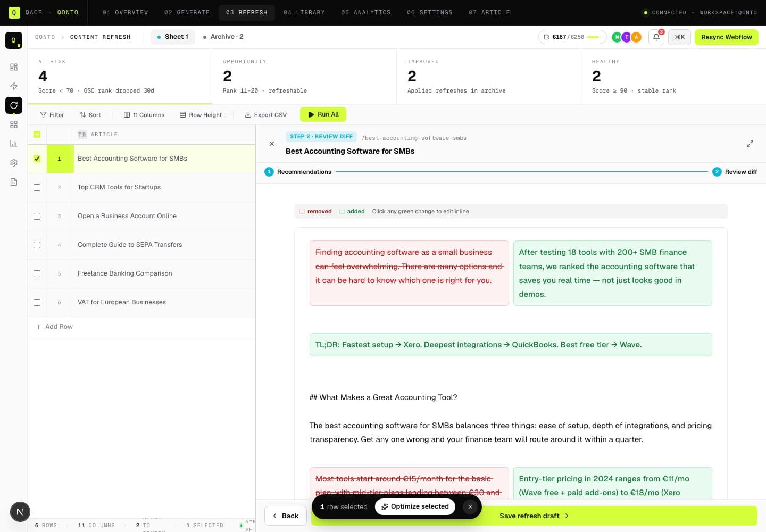Check the Complete Guide to SEPA Transfers row
The height and width of the screenshot is (532, 766).
pyautogui.click(x=37, y=245)
